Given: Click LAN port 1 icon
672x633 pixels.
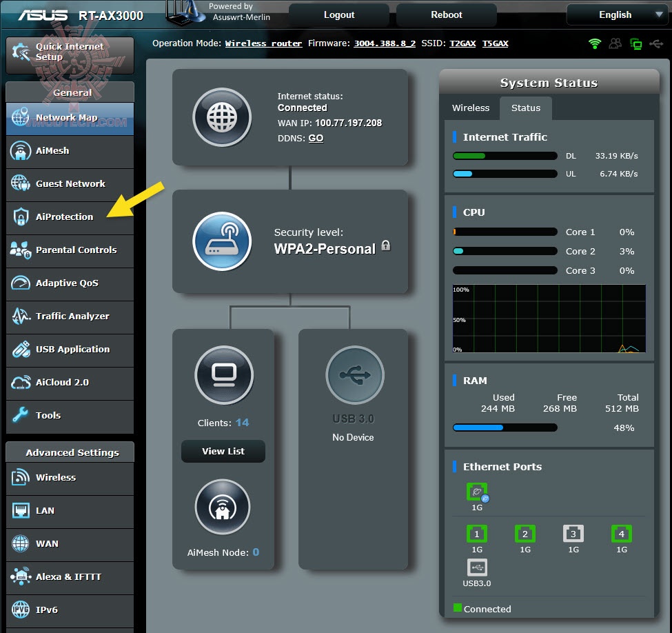Looking at the screenshot, I should pos(476,534).
